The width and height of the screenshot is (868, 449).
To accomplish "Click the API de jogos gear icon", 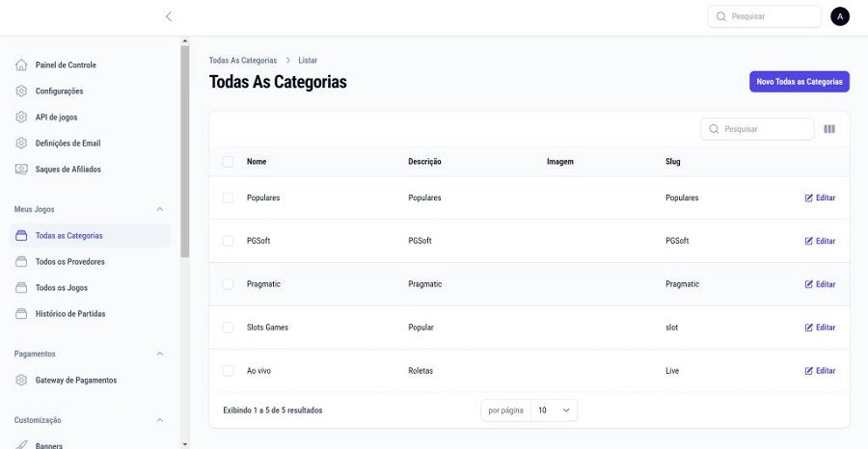I will (x=21, y=118).
